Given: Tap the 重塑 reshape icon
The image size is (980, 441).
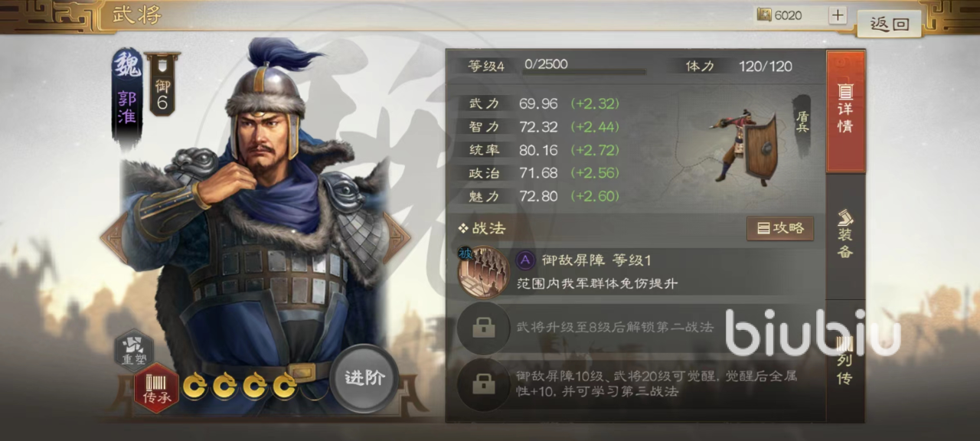Looking at the screenshot, I should pos(133,348).
